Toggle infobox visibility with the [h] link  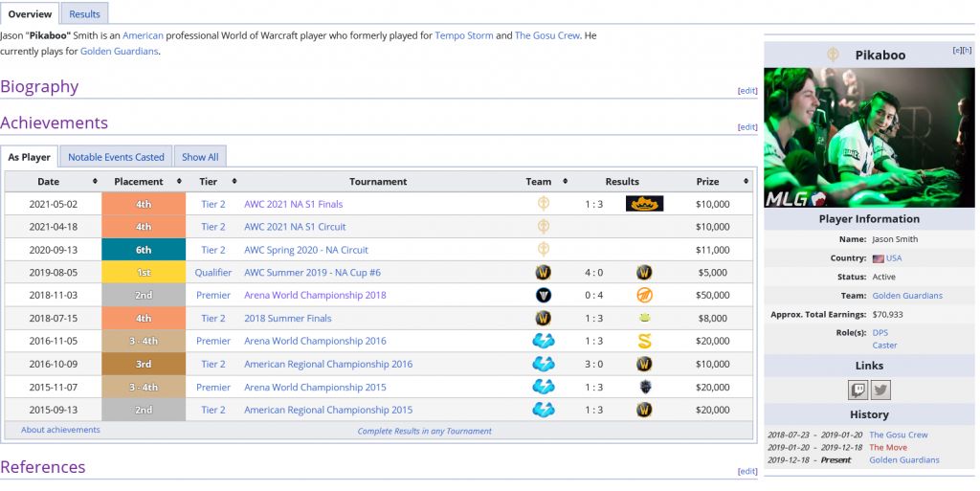967,50
